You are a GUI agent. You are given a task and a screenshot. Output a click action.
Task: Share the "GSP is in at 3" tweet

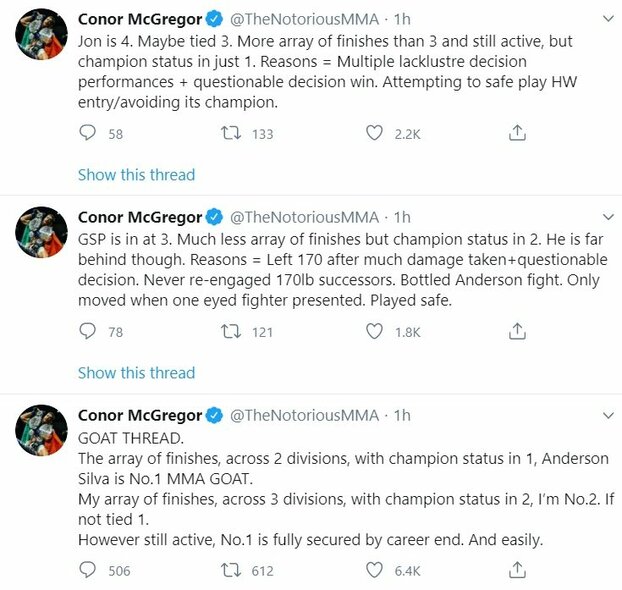(517, 331)
